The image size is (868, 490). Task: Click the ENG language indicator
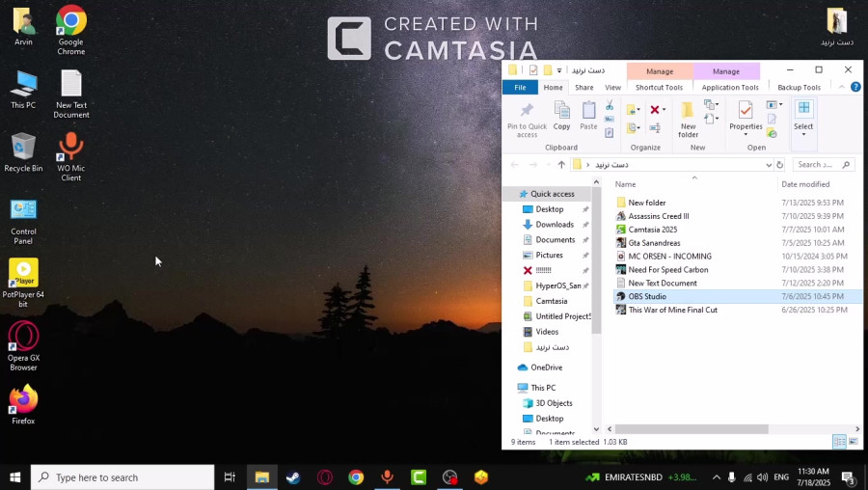781,477
